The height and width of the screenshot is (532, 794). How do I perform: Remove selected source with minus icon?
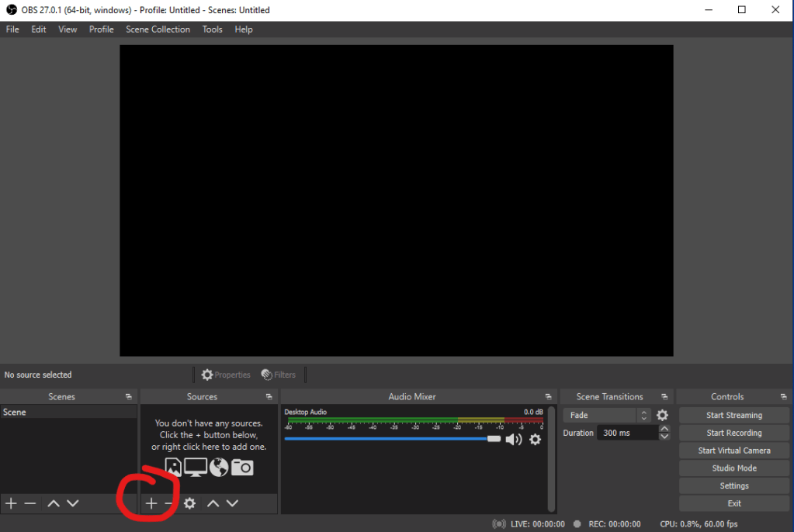pos(168,503)
